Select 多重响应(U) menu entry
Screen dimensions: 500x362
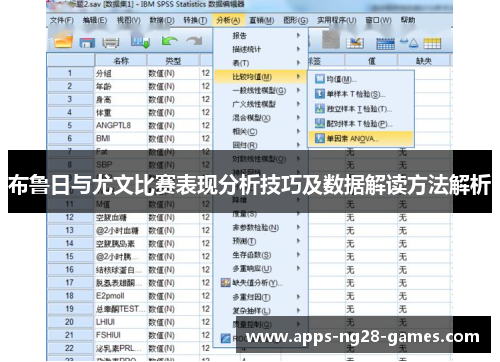point(260,269)
